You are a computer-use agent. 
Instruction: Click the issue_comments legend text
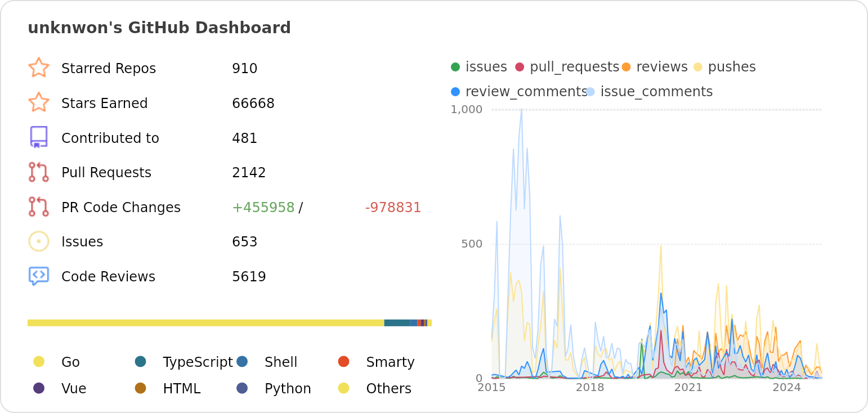(x=657, y=92)
